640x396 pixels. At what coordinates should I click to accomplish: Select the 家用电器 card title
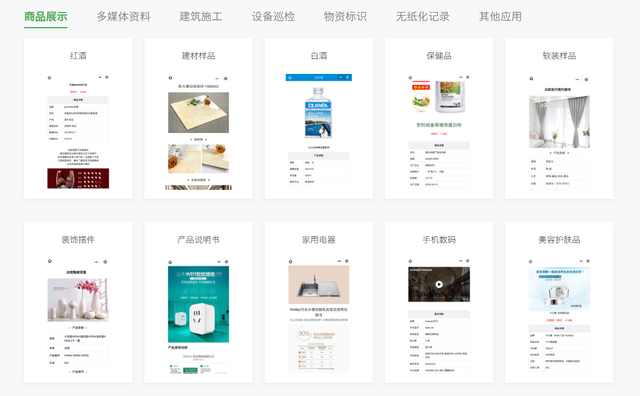point(319,240)
